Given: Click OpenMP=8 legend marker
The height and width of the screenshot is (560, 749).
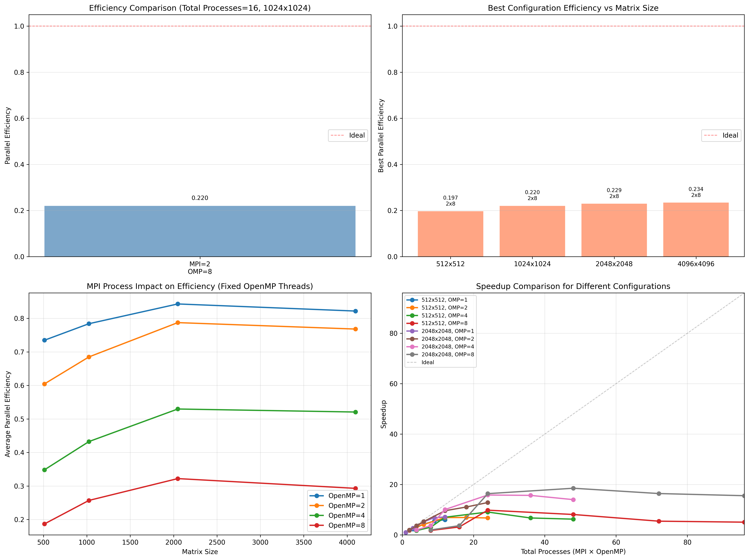Looking at the screenshot, I should click(317, 525).
